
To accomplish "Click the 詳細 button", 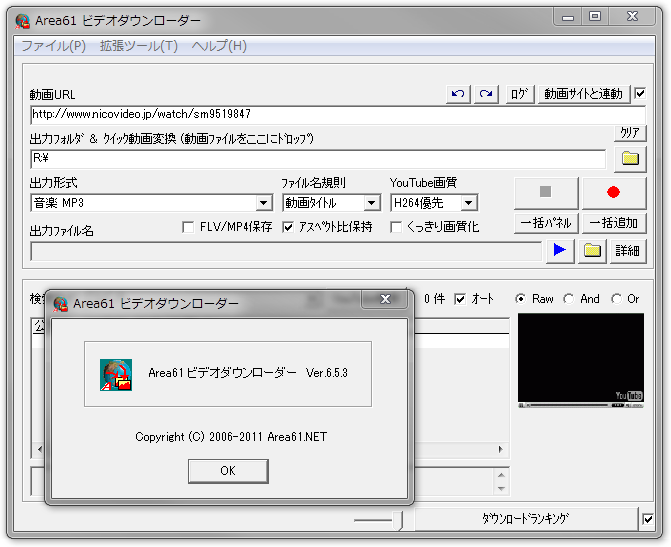I will click(628, 250).
